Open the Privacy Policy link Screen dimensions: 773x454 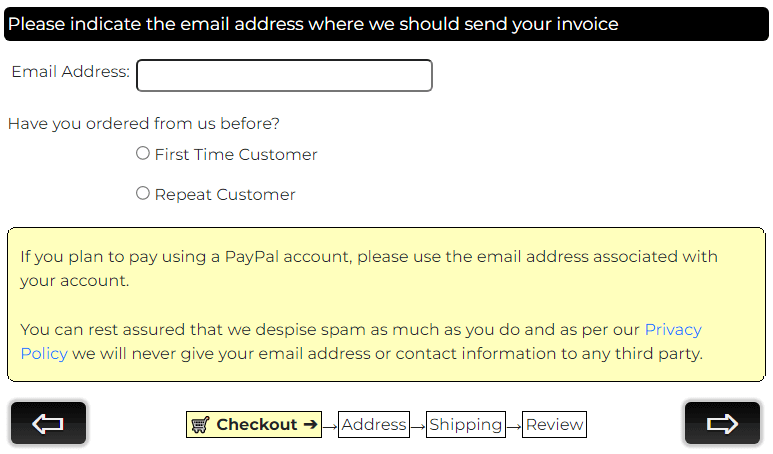[x=672, y=329]
